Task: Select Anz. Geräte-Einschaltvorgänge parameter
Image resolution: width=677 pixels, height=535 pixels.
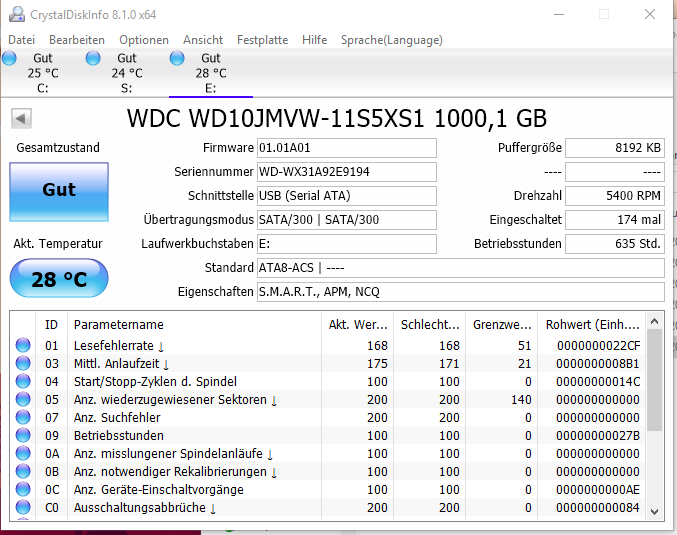Action: pyautogui.click(x=158, y=490)
